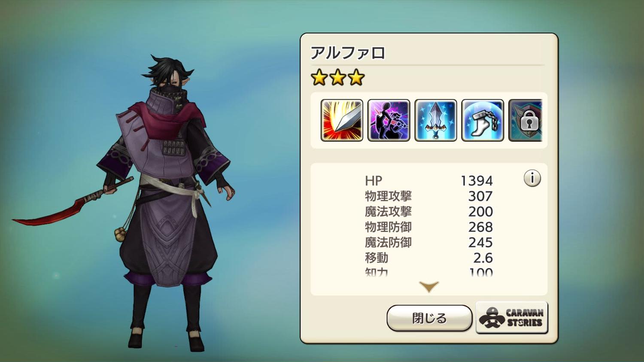
Task: Click the first gold rarity star
Action: [x=319, y=78]
